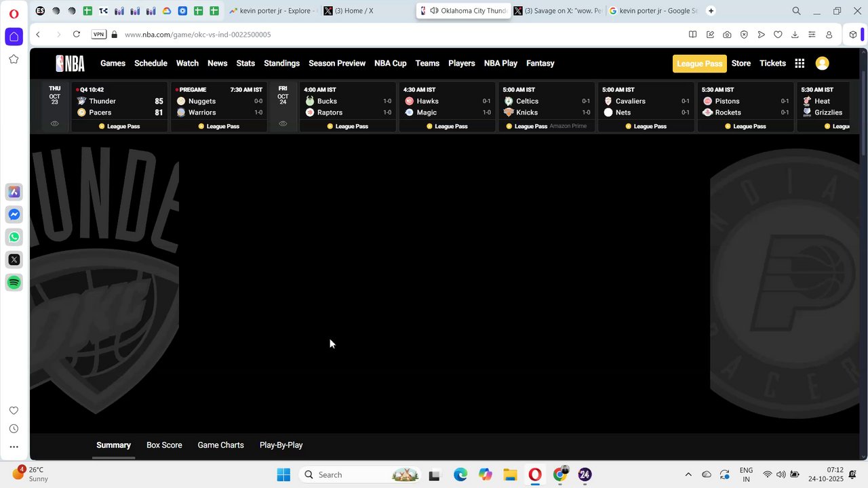Open the downloads icon in the toolbar

click(795, 35)
